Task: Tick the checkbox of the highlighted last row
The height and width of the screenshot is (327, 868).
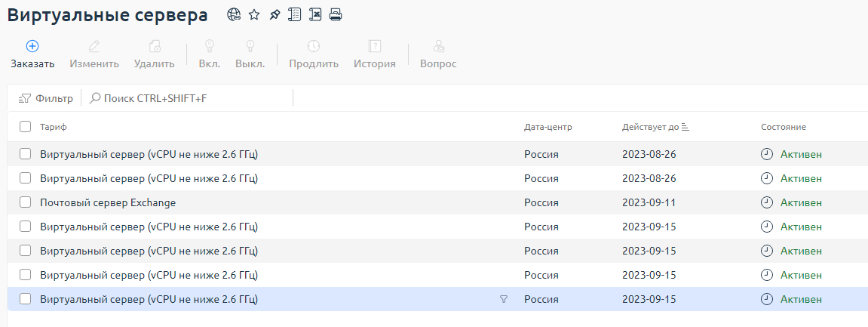Action: pos(25,299)
